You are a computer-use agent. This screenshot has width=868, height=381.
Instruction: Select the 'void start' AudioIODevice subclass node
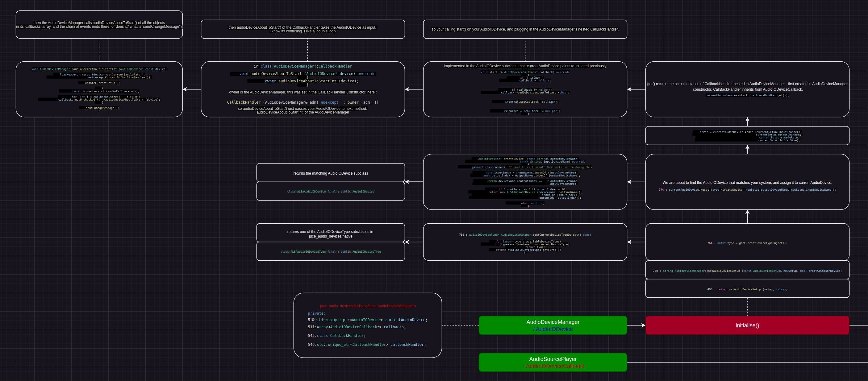[525, 89]
